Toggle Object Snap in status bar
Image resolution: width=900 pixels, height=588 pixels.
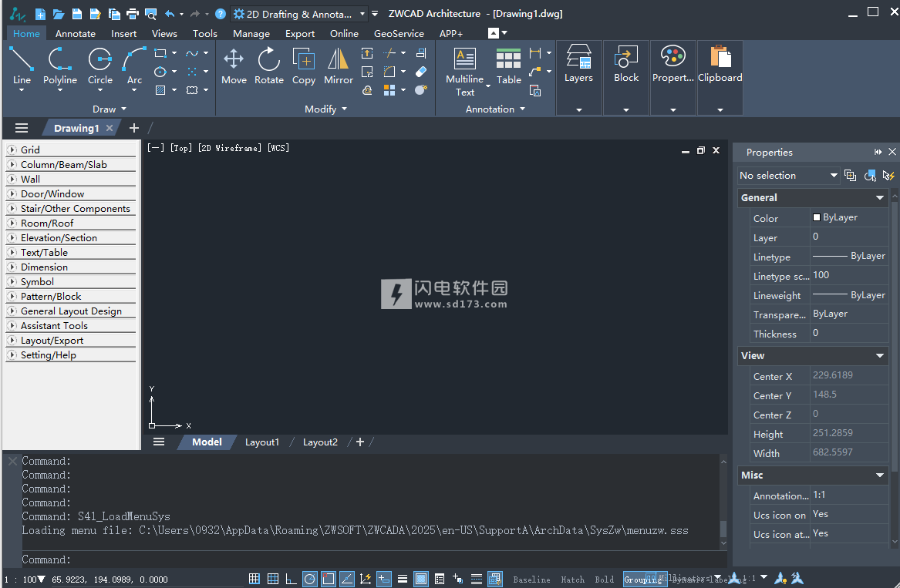[x=329, y=579]
